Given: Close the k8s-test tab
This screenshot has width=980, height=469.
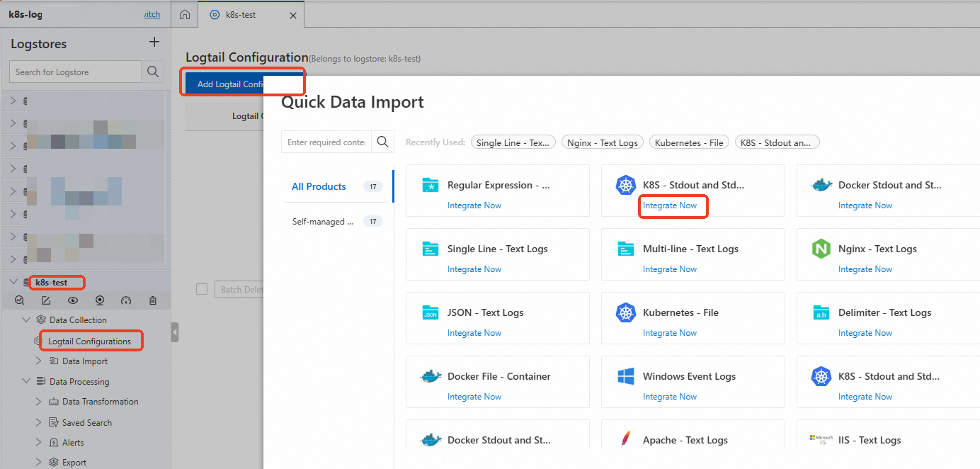Looking at the screenshot, I should click(294, 15).
